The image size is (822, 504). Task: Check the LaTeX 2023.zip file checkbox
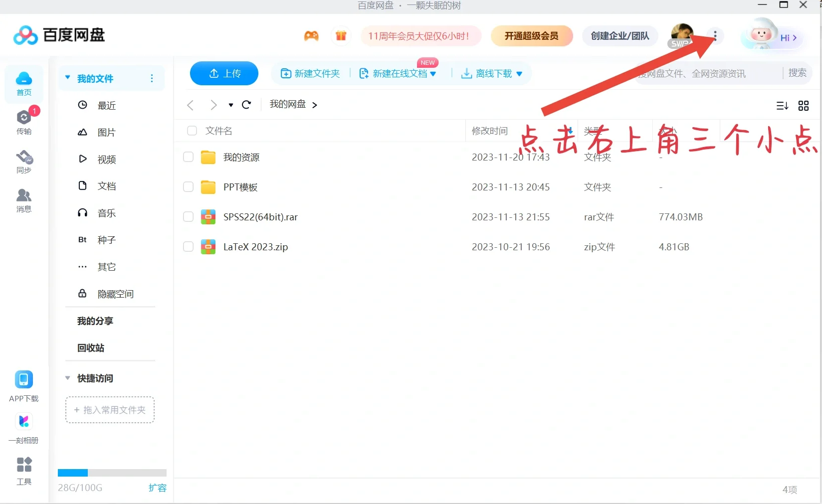pos(188,246)
